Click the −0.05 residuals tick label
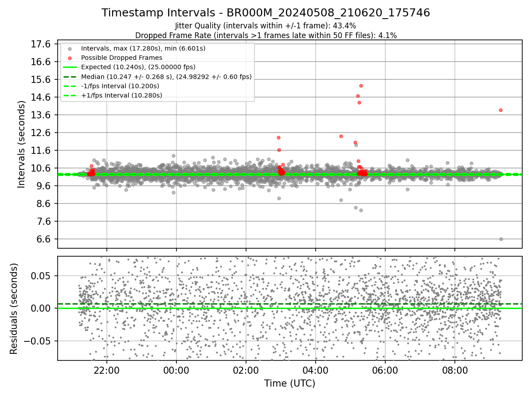 [38, 341]
